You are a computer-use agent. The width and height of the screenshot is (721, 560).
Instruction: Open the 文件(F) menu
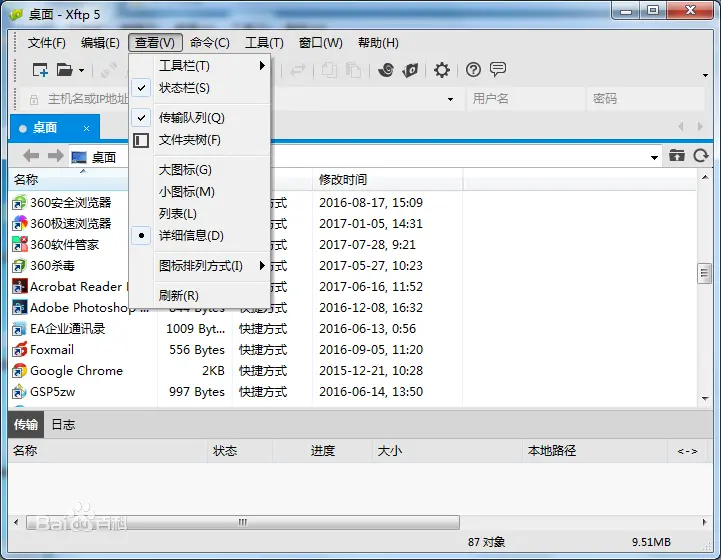tap(46, 43)
